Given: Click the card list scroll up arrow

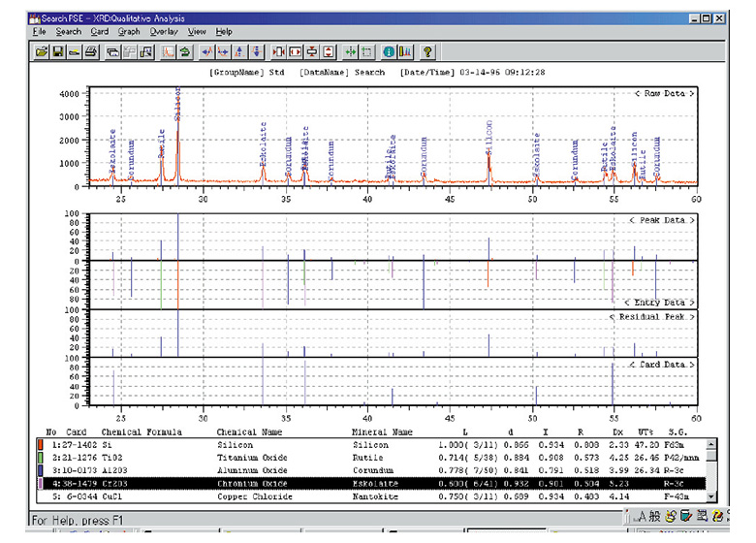Looking at the screenshot, I should [x=711, y=444].
